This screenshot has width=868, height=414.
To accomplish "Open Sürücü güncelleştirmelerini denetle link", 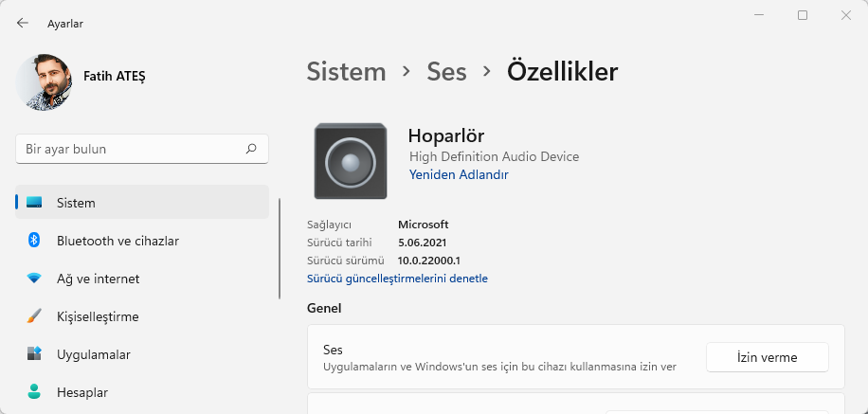I will point(397,279).
